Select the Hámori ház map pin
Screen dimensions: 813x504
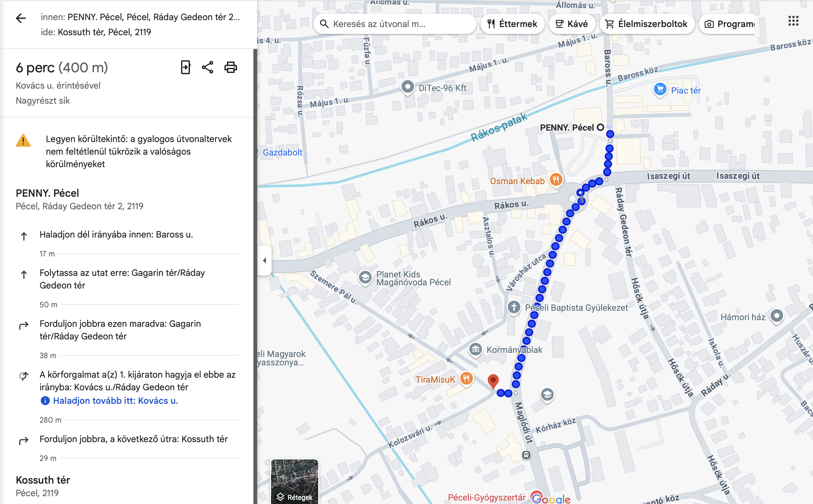(776, 316)
